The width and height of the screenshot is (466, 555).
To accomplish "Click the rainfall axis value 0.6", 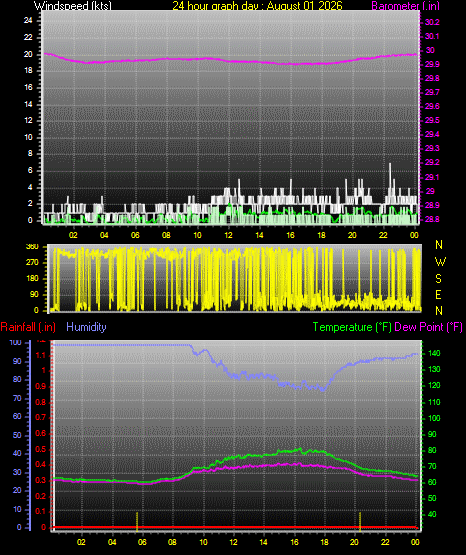I will 41,434.
